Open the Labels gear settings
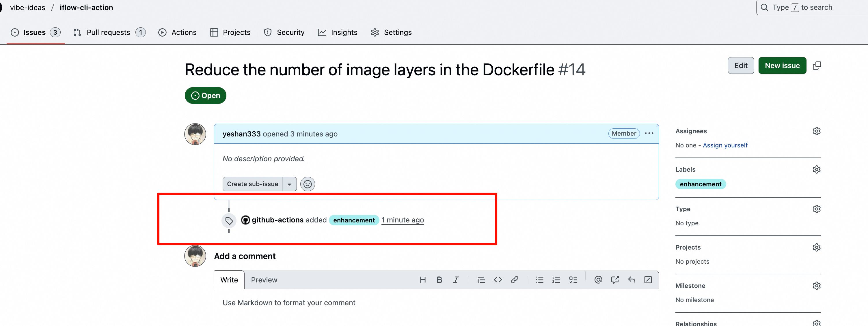This screenshot has height=326, width=868. point(816,169)
